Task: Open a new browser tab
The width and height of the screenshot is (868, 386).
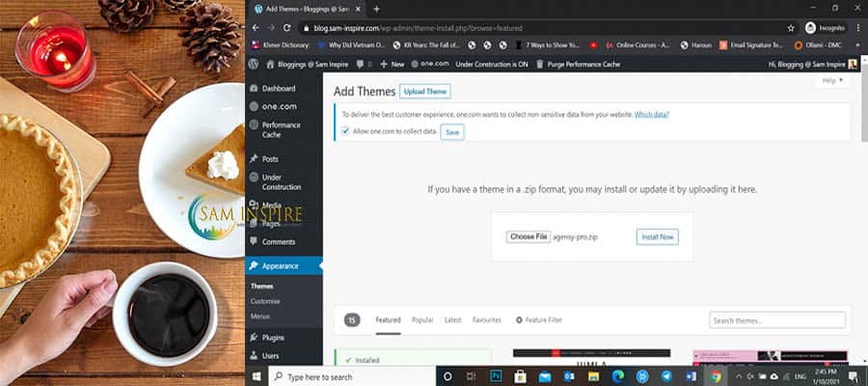Action: pos(376,9)
